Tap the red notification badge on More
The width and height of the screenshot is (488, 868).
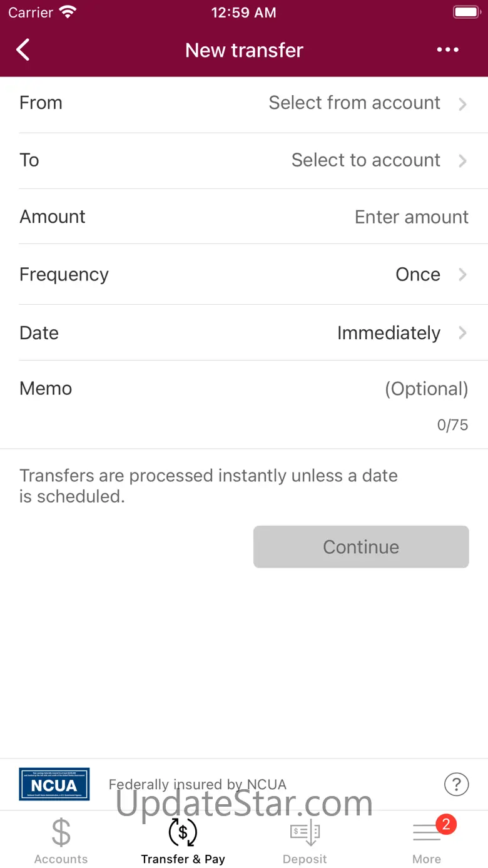[445, 824]
